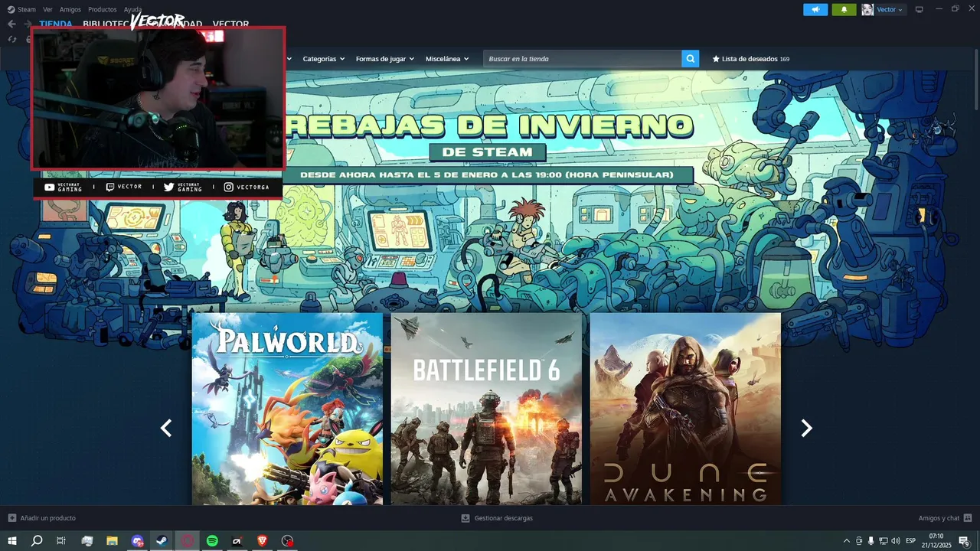Open Amigos y chat panel

tap(946, 518)
